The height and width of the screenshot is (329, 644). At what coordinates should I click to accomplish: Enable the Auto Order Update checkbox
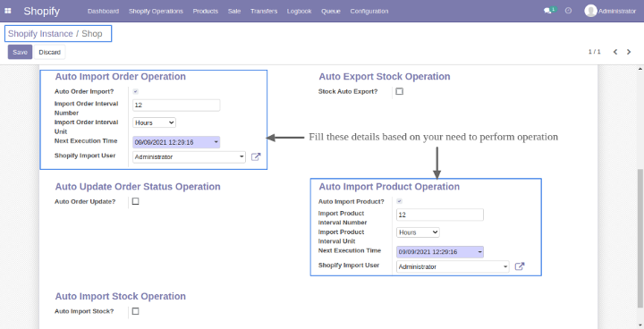pos(136,201)
